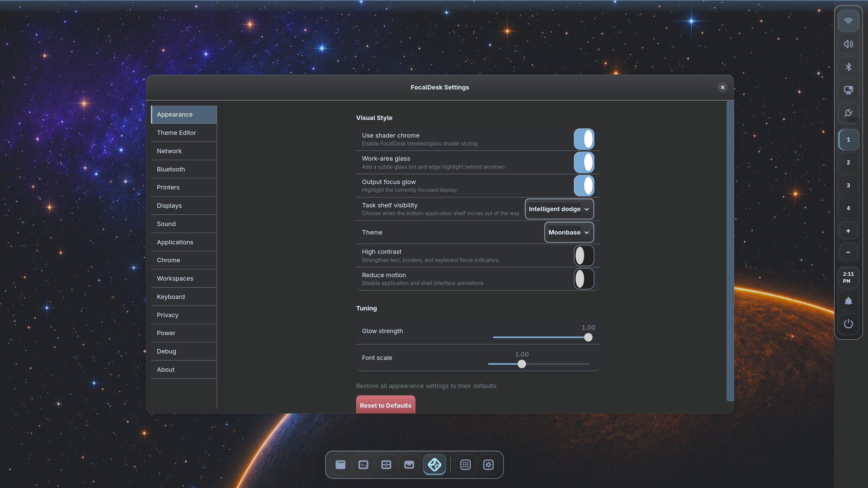This screenshot has height=488, width=868.
Task: Open Task shelf visibility dropdown
Action: pos(559,209)
